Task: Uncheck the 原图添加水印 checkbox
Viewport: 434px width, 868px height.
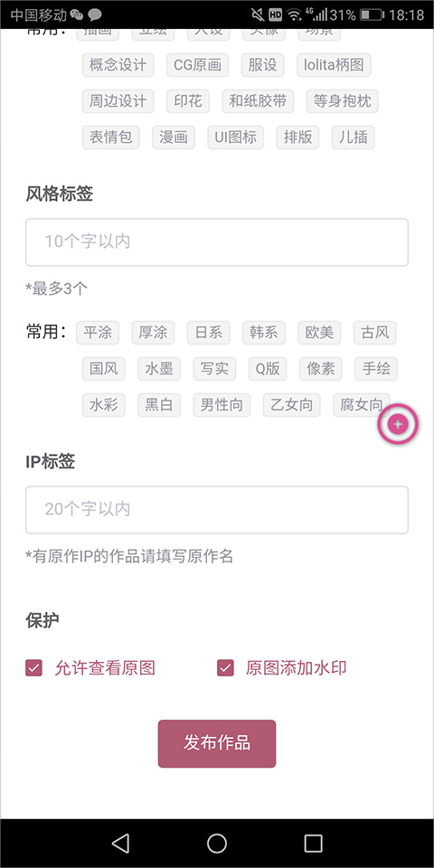Action: [x=225, y=667]
